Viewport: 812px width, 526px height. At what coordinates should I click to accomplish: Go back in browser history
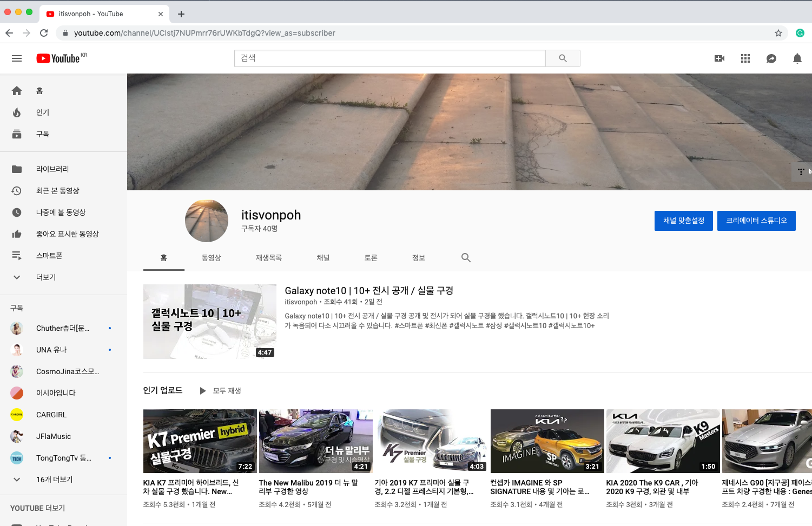tap(9, 33)
